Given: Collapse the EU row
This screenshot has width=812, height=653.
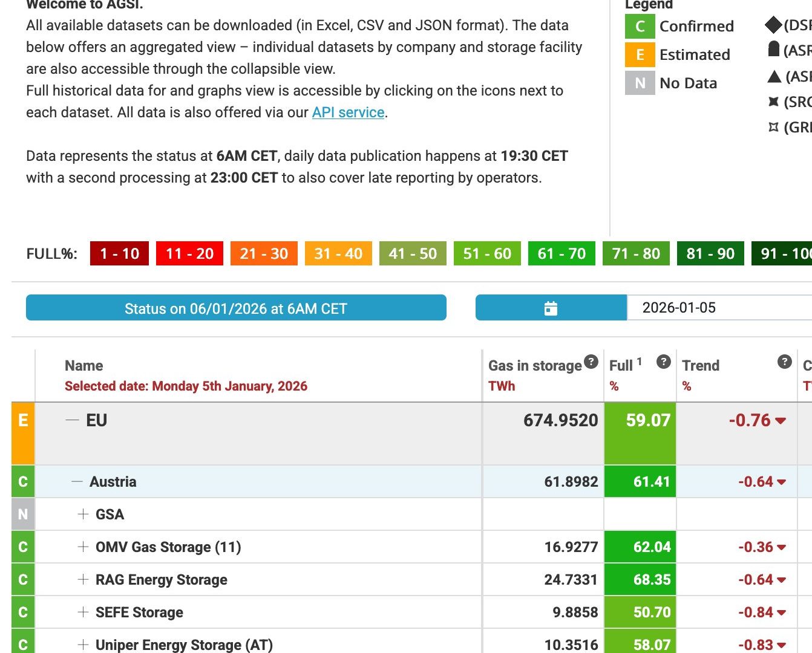Looking at the screenshot, I should point(73,420).
